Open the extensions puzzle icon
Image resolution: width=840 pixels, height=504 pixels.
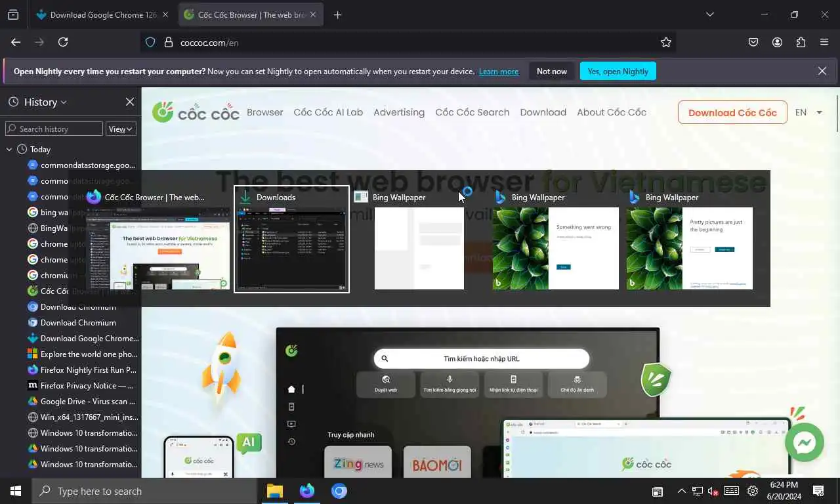click(x=801, y=42)
